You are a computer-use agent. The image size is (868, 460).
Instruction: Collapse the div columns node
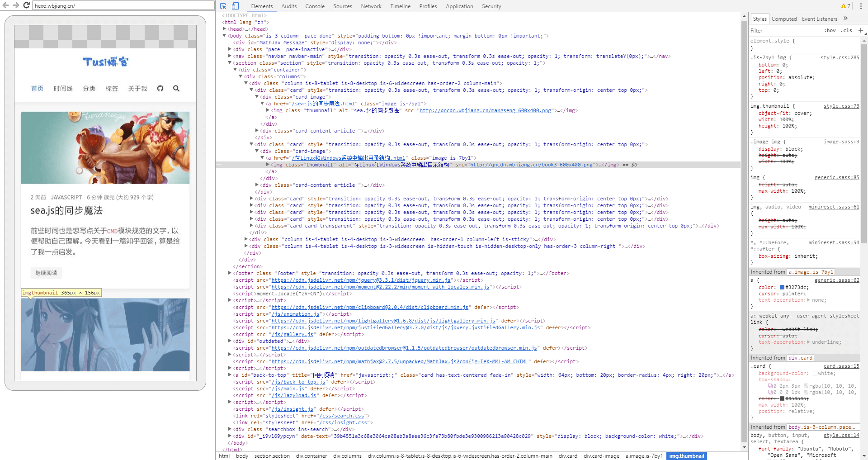click(x=241, y=76)
